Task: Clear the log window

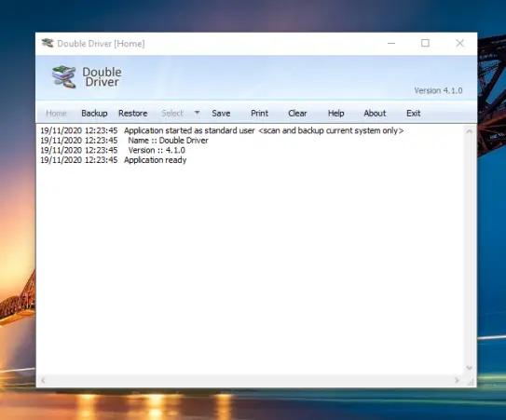Action: pos(297,114)
